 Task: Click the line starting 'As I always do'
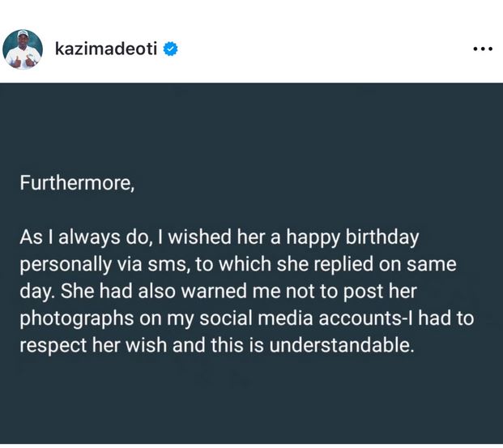tap(219, 237)
